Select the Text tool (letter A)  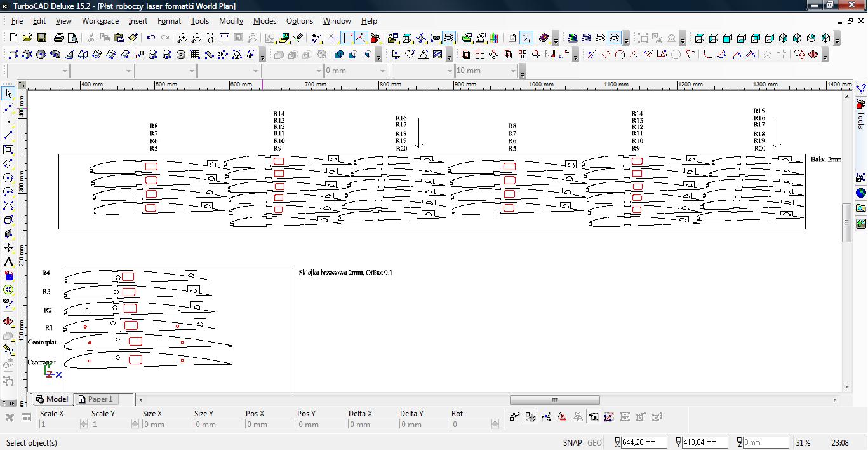[8, 262]
